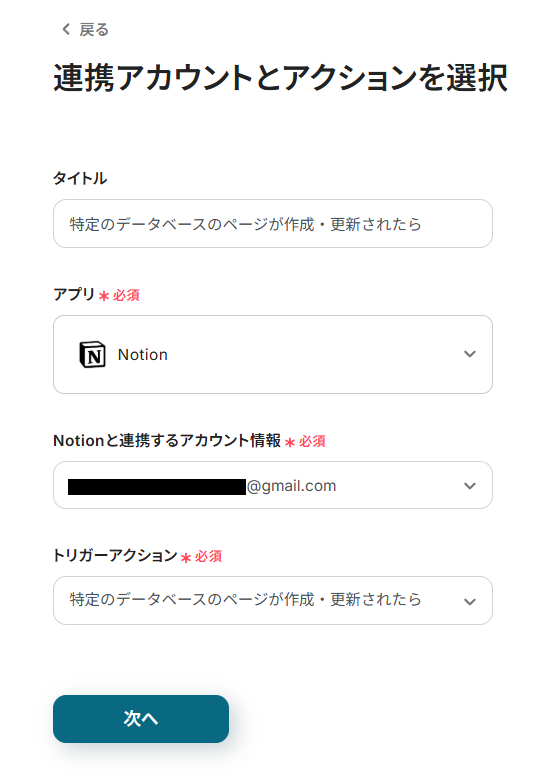Click the トリガーアクション field label
Viewport: 546px width, 781px height.
(115, 555)
